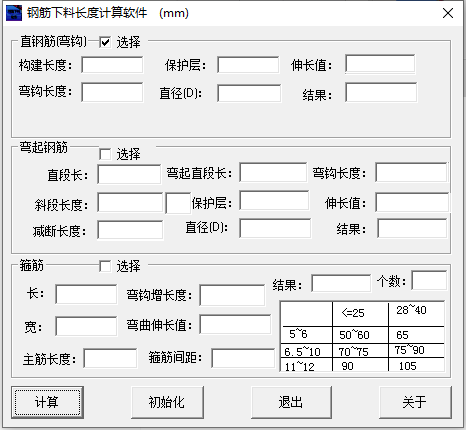This screenshot has height=430, width=466.
Task: Click the 计算 button
Action: pyautogui.click(x=47, y=402)
